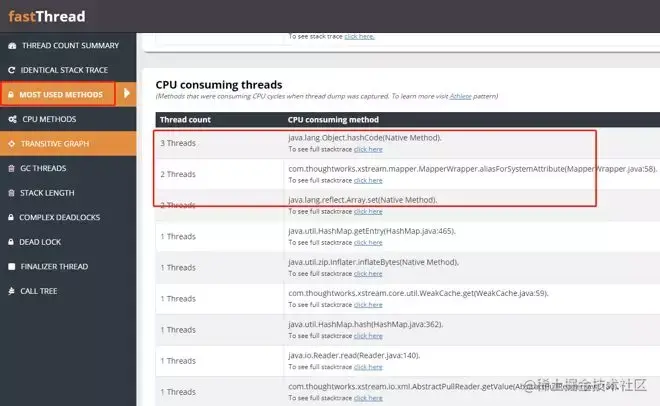This screenshot has height=406, width=660.
Task: Click java.lang.Object.hashCode method text
Action: (x=365, y=138)
